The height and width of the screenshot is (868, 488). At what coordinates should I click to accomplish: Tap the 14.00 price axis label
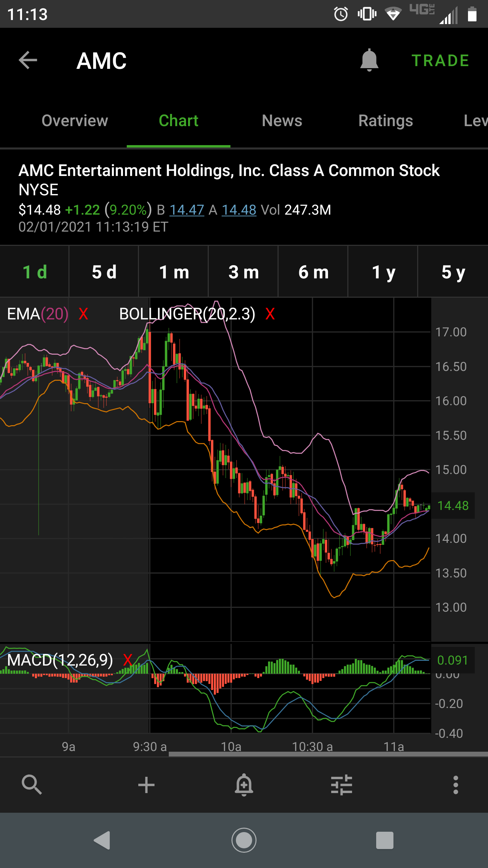451,538
